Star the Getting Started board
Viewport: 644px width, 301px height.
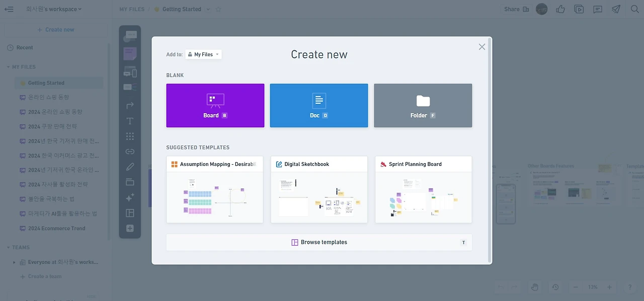(218, 9)
